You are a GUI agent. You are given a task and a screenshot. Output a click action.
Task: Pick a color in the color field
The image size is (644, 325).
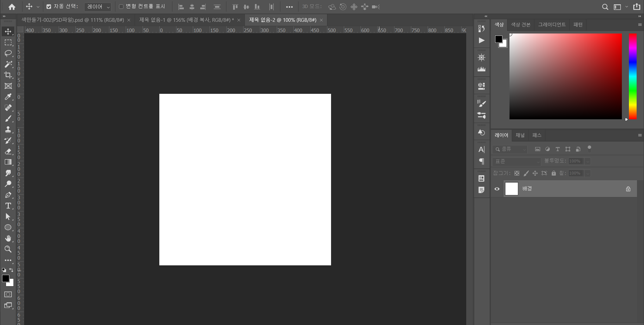[x=566, y=76]
